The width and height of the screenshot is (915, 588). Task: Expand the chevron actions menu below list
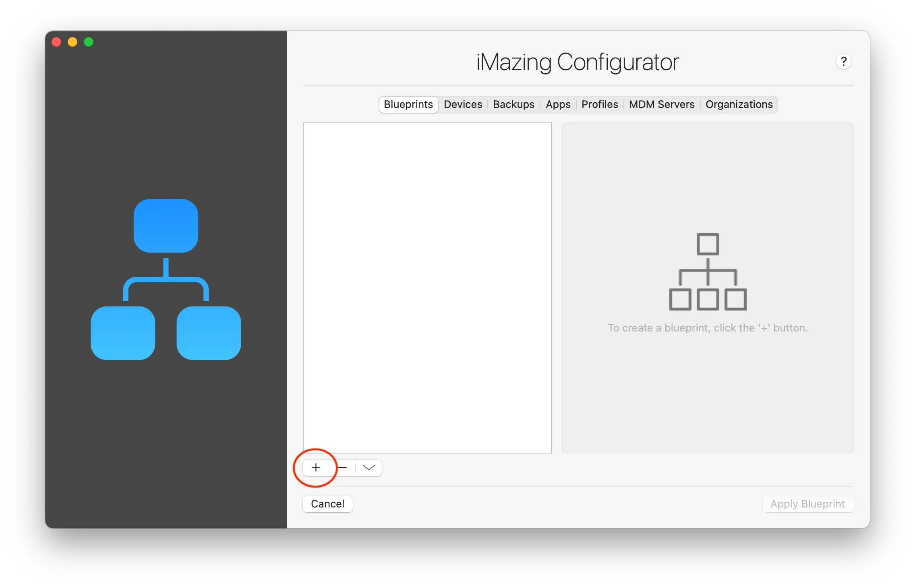pos(368,468)
